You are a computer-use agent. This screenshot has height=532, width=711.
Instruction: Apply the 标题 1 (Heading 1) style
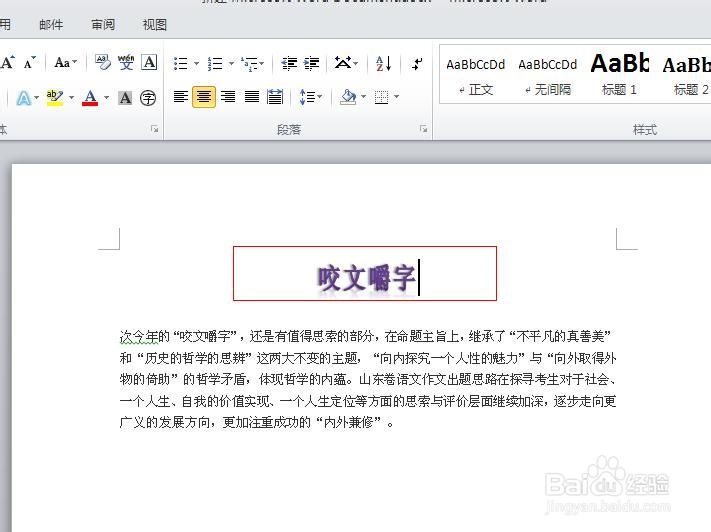coord(619,76)
